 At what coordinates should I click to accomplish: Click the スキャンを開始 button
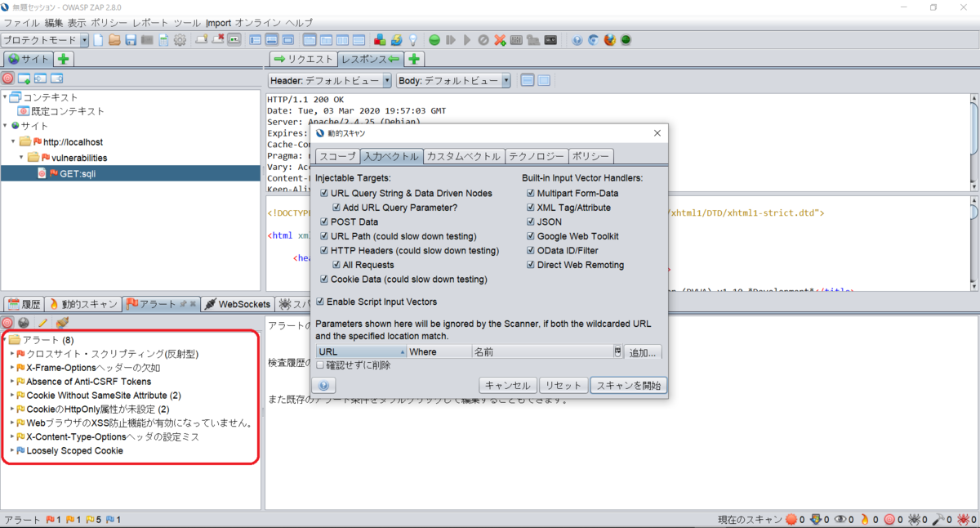pyautogui.click(x=628, y=385)
